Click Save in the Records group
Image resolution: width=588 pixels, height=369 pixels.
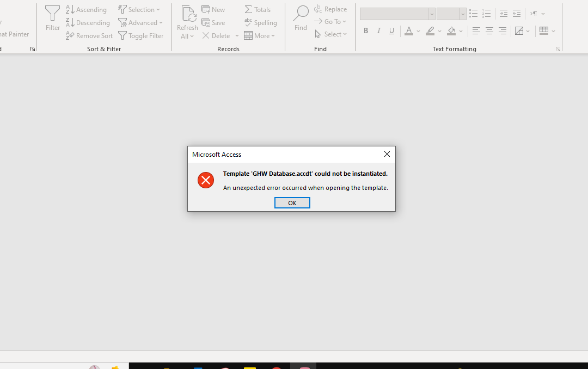[214, 22]
